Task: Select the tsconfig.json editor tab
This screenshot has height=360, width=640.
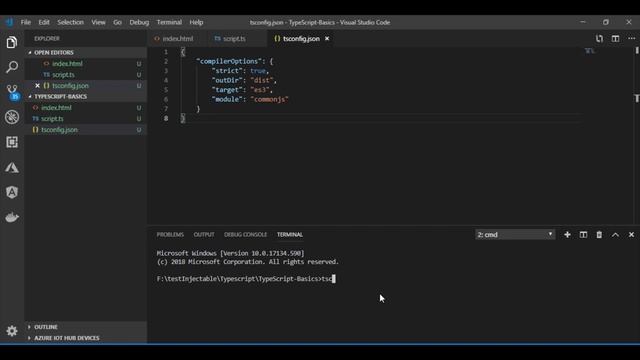Action: [301, 38]
